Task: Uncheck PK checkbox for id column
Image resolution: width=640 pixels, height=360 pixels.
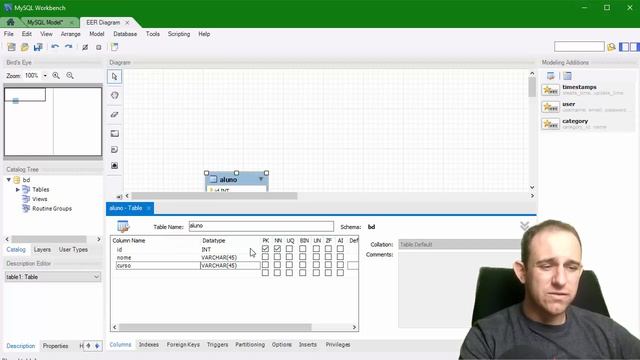Action: tap(265, 249)
